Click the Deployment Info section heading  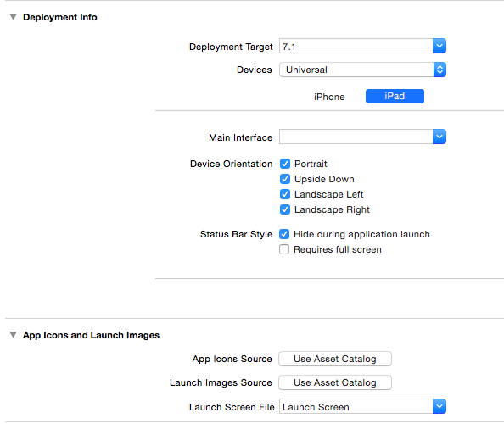click(59, 17)
